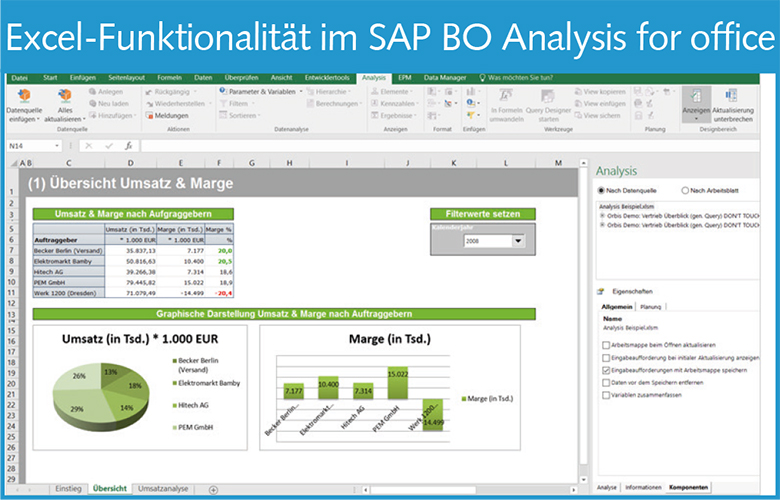The width and height of the screenshot is (780, 500).
Task: Check Eingabeaufforderung bei initialer Aktualisierung anzeigen
Action: (x=606, y=358)
